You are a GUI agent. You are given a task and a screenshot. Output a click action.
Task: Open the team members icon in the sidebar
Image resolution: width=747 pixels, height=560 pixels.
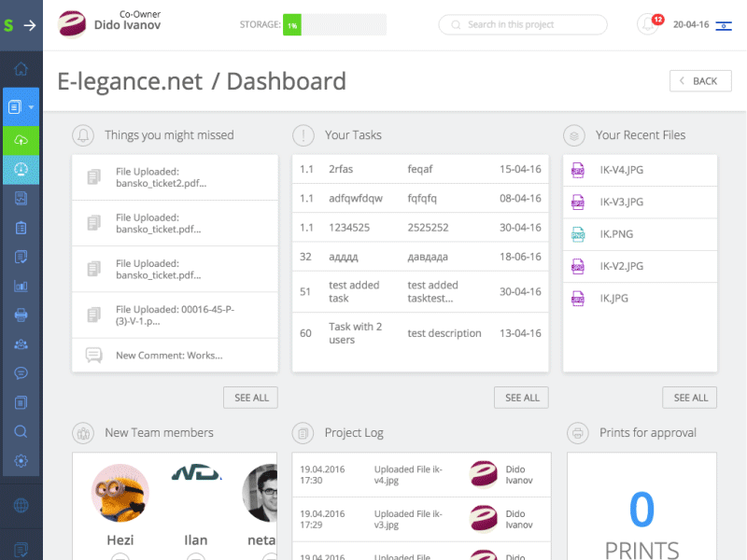tap(21, 343)
